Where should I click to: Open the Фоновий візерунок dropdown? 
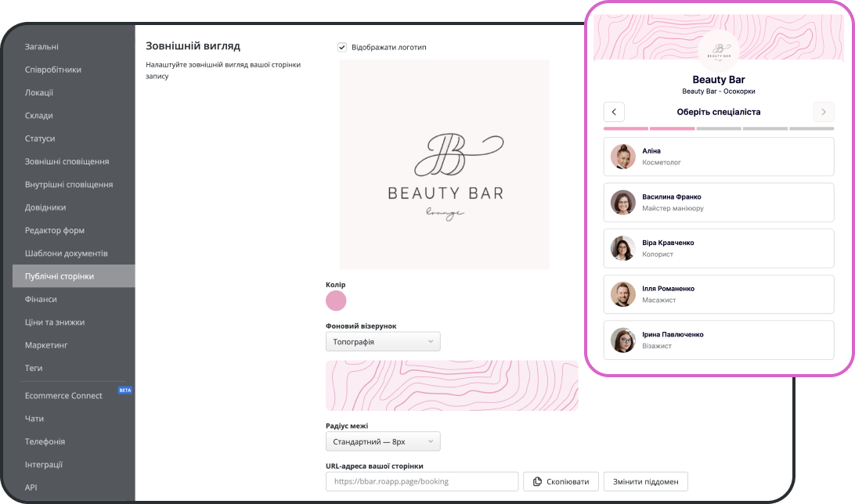(x=383, y=342)
